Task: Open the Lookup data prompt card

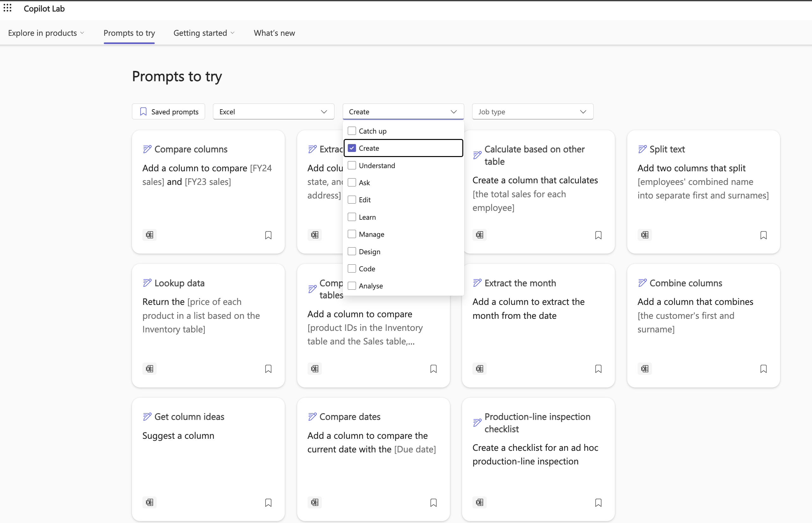Action: point(208,326)
